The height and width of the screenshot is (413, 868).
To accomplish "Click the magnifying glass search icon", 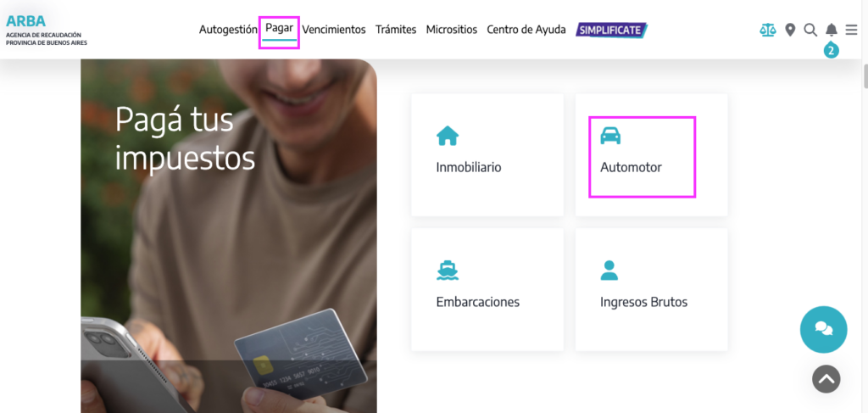I will coord(810,30).
